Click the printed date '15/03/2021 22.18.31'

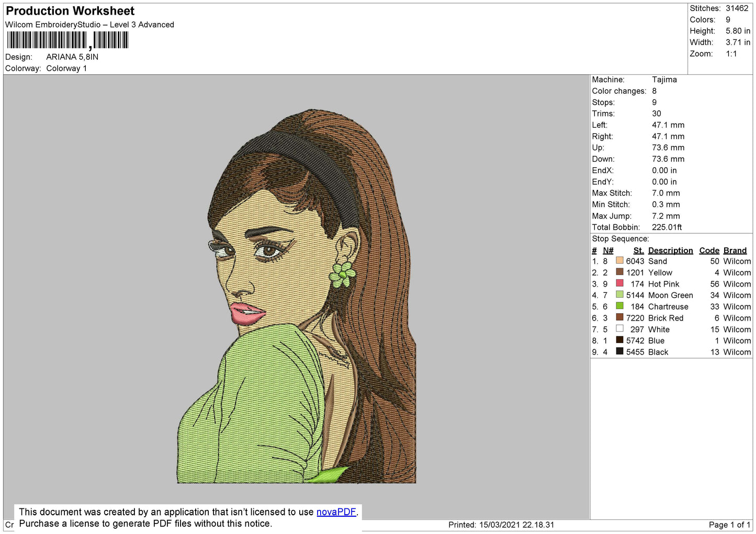[x=516, y=525]
